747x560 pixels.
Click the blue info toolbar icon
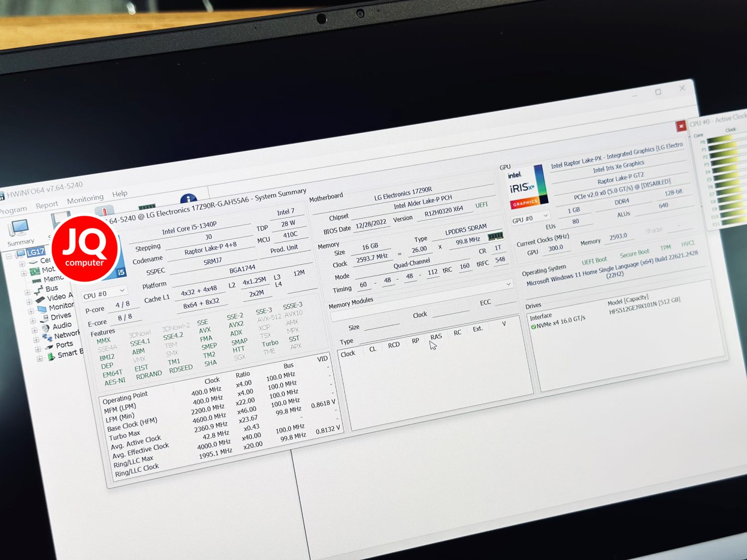click(x=188, y=199)
